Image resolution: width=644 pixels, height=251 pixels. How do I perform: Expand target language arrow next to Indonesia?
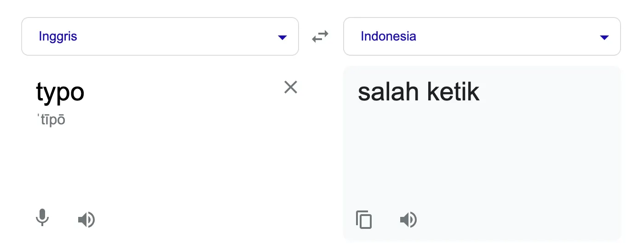(x=604, y=37)
